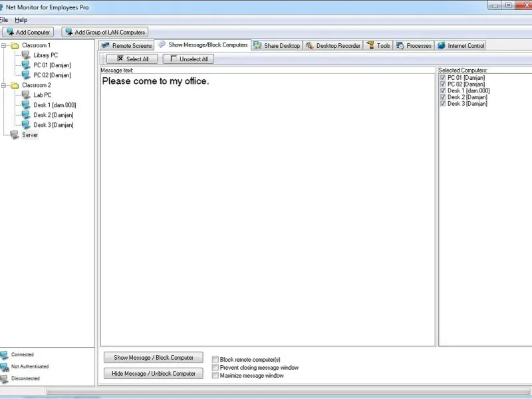Enable Prevent closing message window
The width and height of the screenshot is (532, 399).
215,368
